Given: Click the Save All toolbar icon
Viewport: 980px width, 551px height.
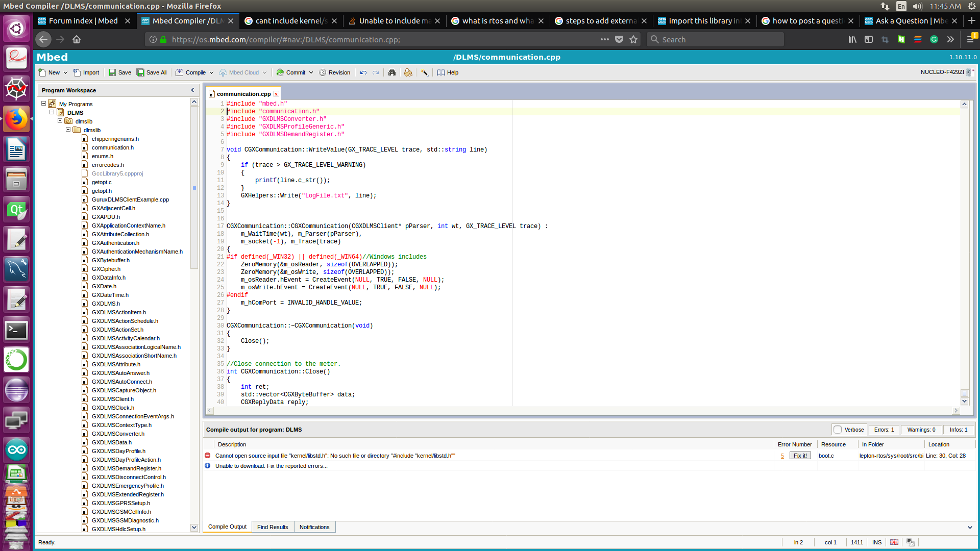Looking at the screenshot, I should pos(140,72).
